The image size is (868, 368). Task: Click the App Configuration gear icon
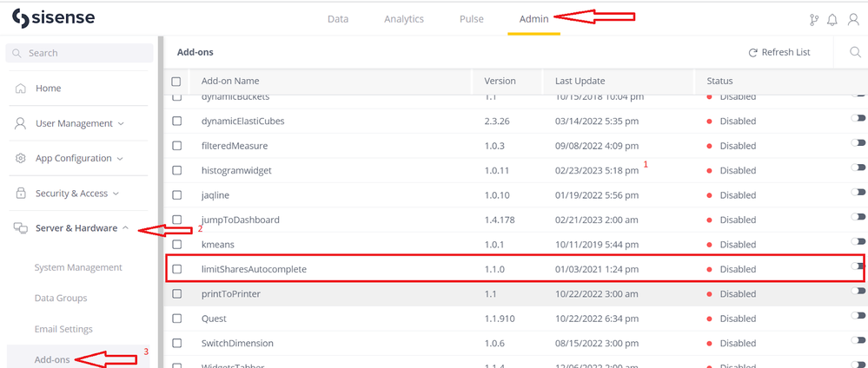[20, 158]
